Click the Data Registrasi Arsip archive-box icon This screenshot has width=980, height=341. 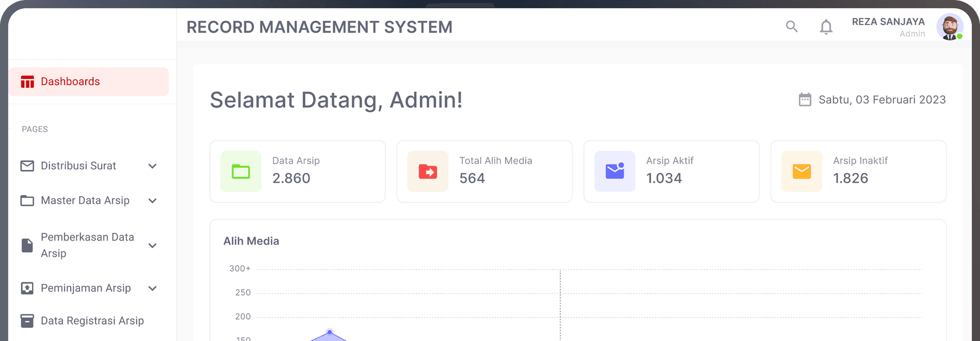[x=27, y=321]
